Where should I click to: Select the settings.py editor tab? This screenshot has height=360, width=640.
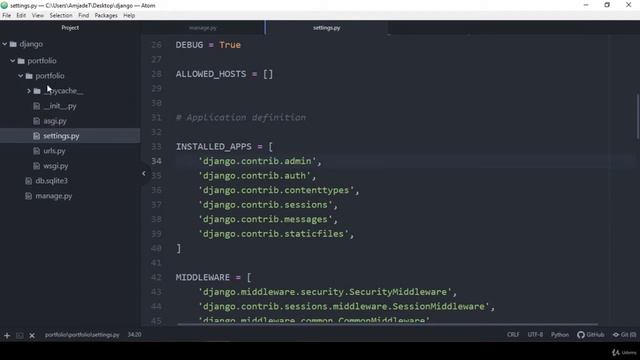[x=327, y=28]
